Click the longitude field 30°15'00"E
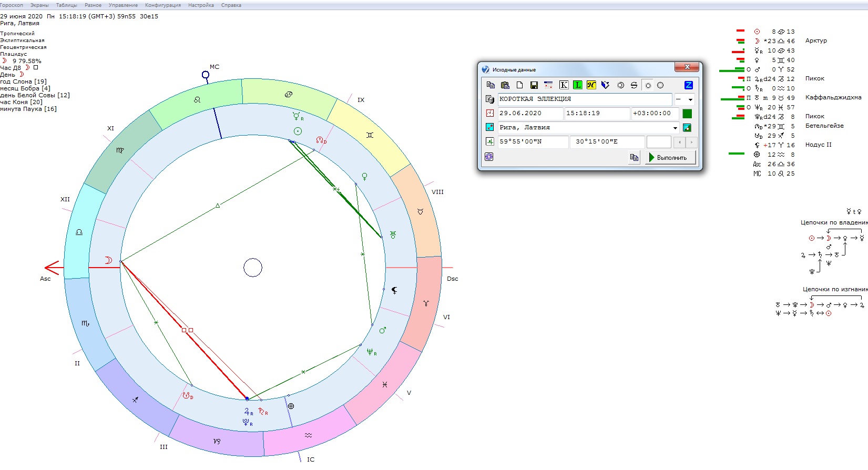The width and height of the screenshot is (868, 470). coord(607,142)
